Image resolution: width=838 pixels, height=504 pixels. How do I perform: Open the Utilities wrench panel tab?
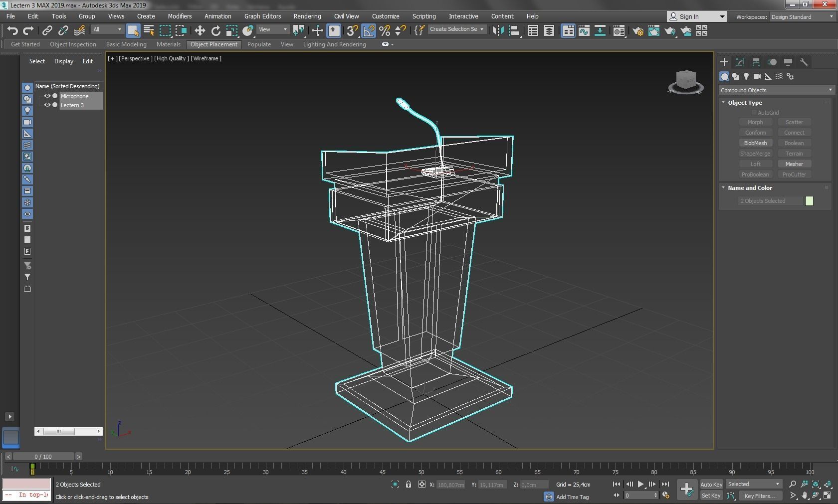point(804,62)
